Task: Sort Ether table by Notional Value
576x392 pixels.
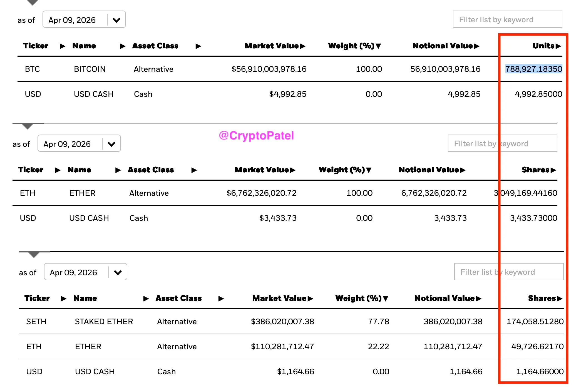Action: (432, 170)
